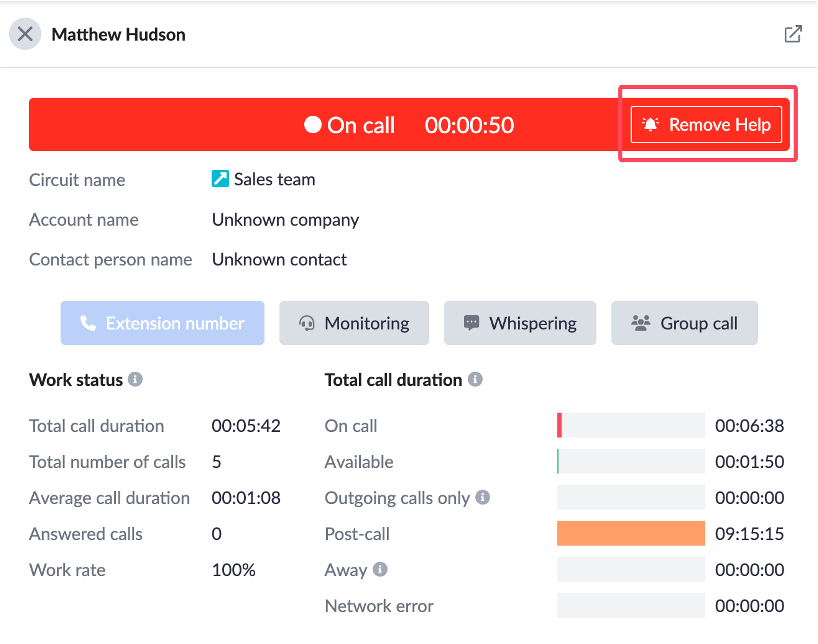Image resolution: width=818 pixels, height=644 pixels.
Task: Join as a Group call
Action: click(684, 323)
